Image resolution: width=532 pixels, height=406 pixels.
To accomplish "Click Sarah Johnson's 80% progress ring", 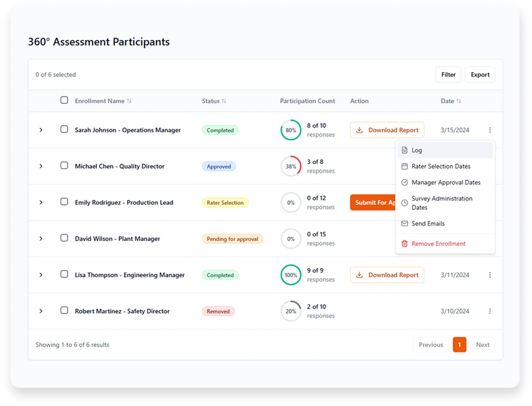I will (x=291, y=130).
